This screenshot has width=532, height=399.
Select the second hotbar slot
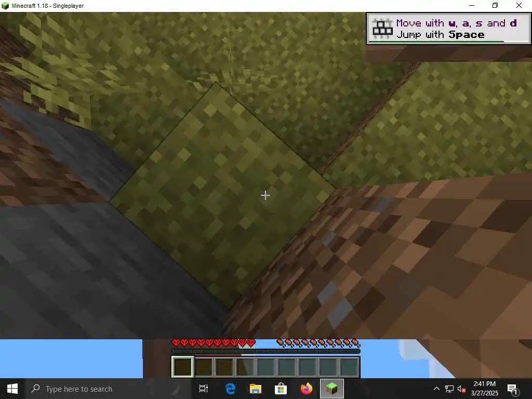pyautogui.click(x=204, y=367)
